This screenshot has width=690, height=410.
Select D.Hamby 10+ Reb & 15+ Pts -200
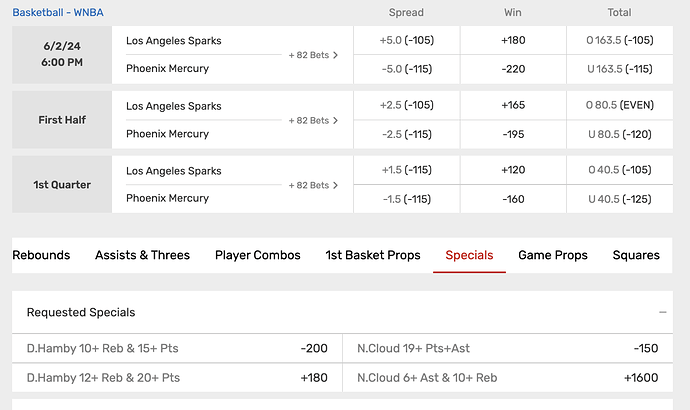pyautogui.click(x=176, y=349)
